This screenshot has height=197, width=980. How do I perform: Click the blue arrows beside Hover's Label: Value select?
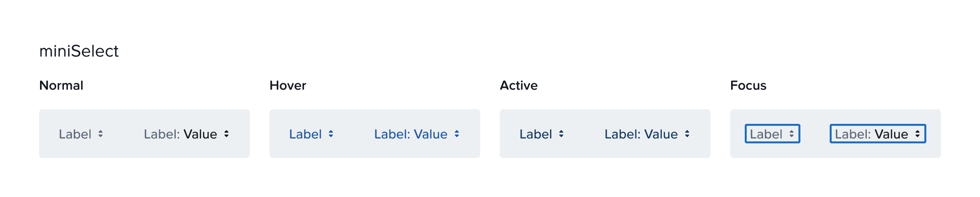click(457, 134)
